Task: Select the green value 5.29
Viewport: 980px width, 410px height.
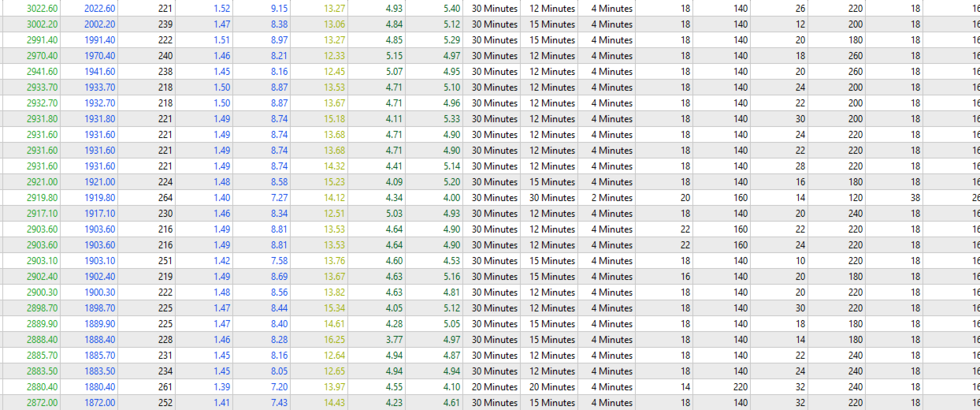Action: tap(452, 40)
